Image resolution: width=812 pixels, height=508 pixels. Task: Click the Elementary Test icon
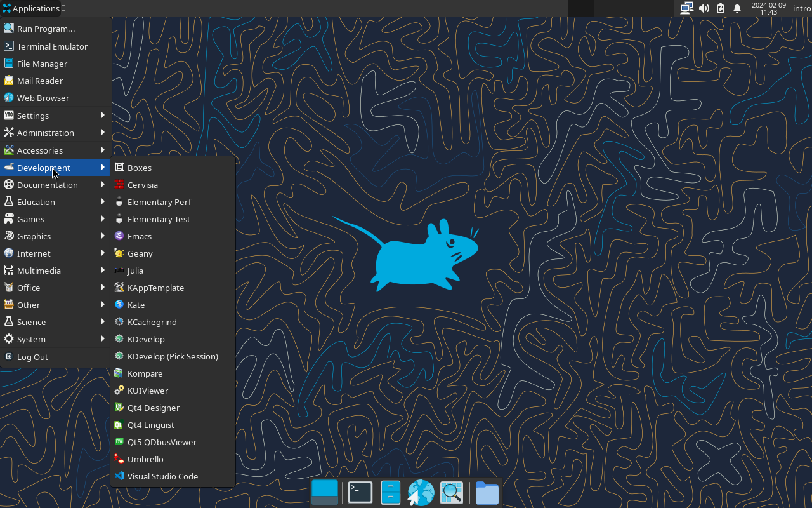(119, 218)
